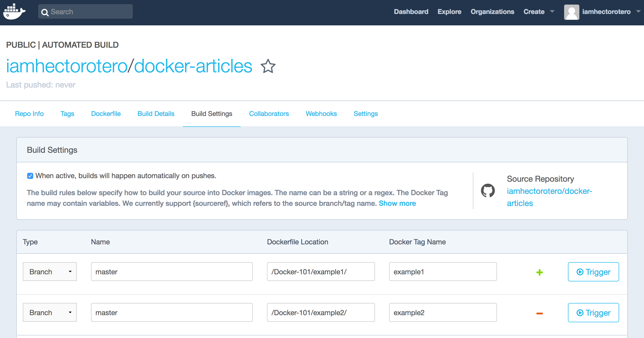Open Type dropdown for example2 row
This screenshot has height=338, width=644.
(50, 312)
